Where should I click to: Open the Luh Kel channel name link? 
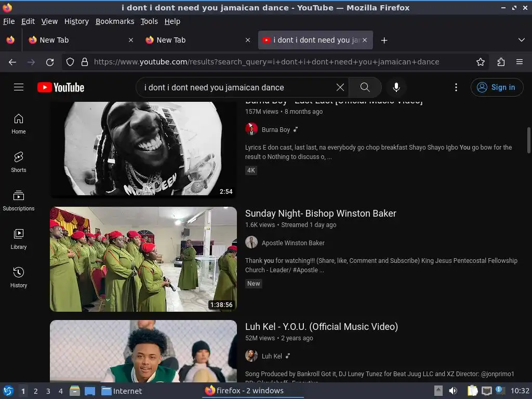coord(272,356)
